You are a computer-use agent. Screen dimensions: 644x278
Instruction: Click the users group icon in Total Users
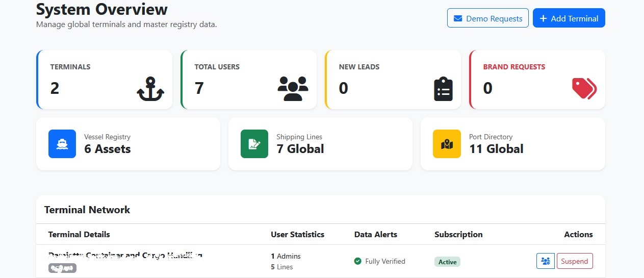click(x=293, y=89)
